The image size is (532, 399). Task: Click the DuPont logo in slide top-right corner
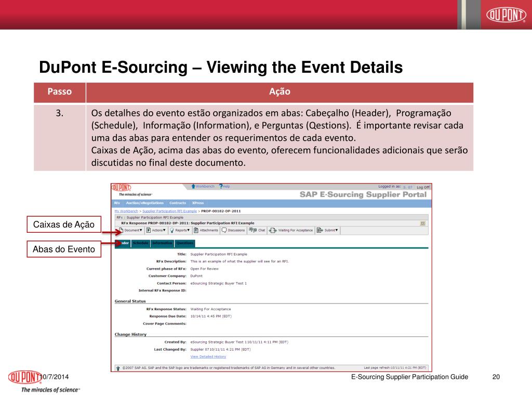click(x=506, y=15)
